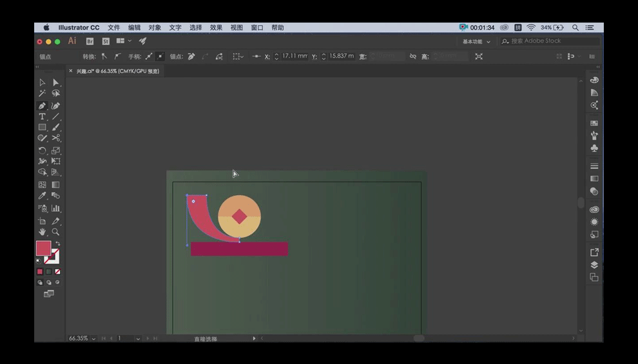Image resolution: width=638 pixels, height=364 pixels.
Task: Set the None color mode button
Action: 57,272
